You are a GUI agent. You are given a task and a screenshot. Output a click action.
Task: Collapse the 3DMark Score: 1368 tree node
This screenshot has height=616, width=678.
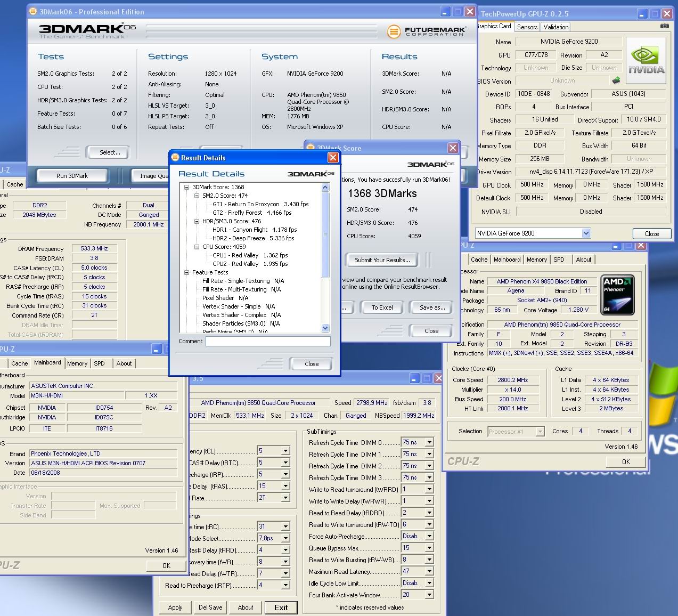pyautogui.click(x=187, y=187)
